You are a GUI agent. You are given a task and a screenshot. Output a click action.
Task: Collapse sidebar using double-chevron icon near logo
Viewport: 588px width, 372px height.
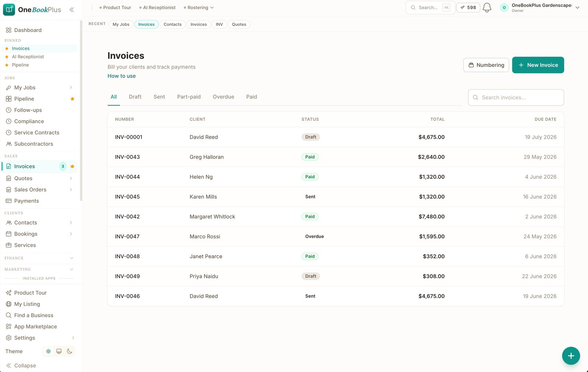72,10
